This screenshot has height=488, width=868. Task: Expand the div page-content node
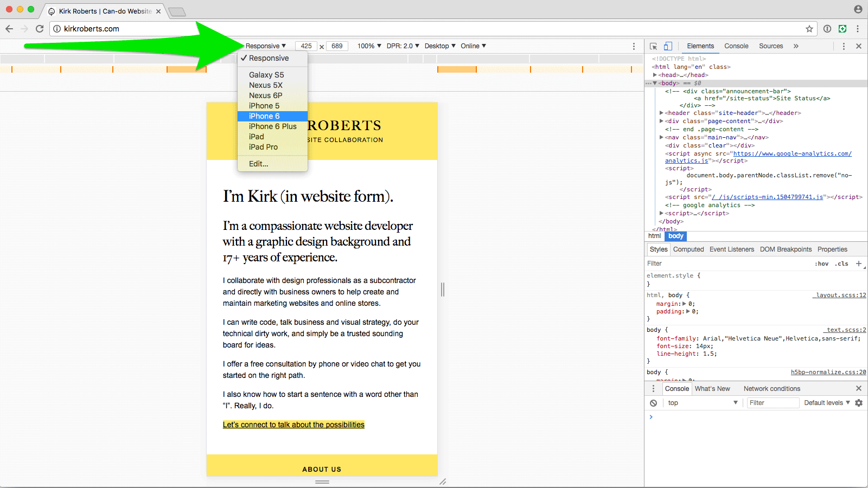click(661, 121)
